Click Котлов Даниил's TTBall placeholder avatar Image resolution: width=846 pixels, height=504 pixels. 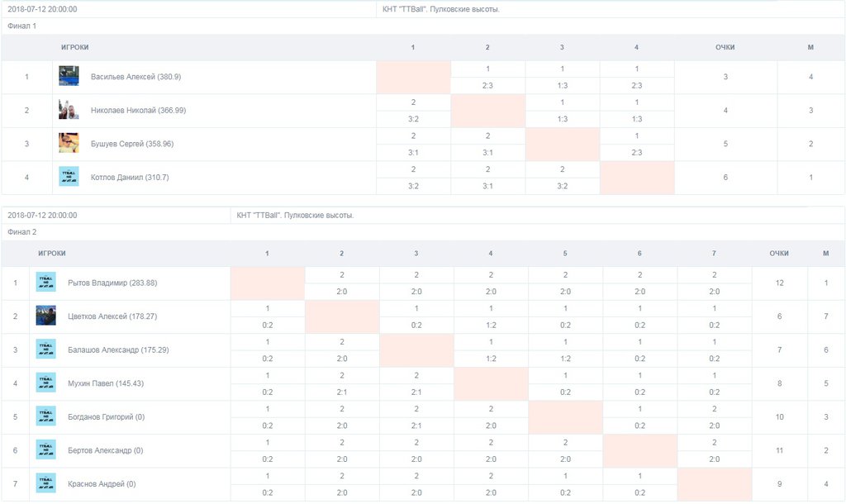click(69, 177)
